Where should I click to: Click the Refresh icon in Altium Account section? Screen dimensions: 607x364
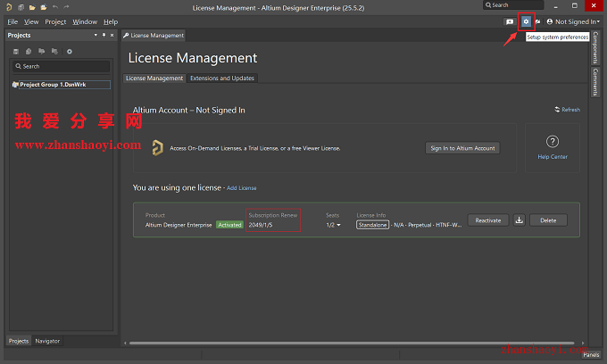click(557, 110)
